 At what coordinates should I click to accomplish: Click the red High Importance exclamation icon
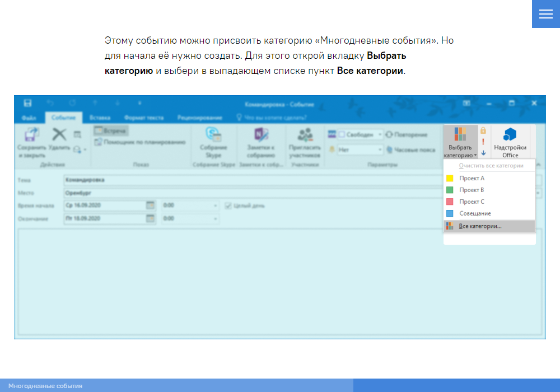(483, 142)
